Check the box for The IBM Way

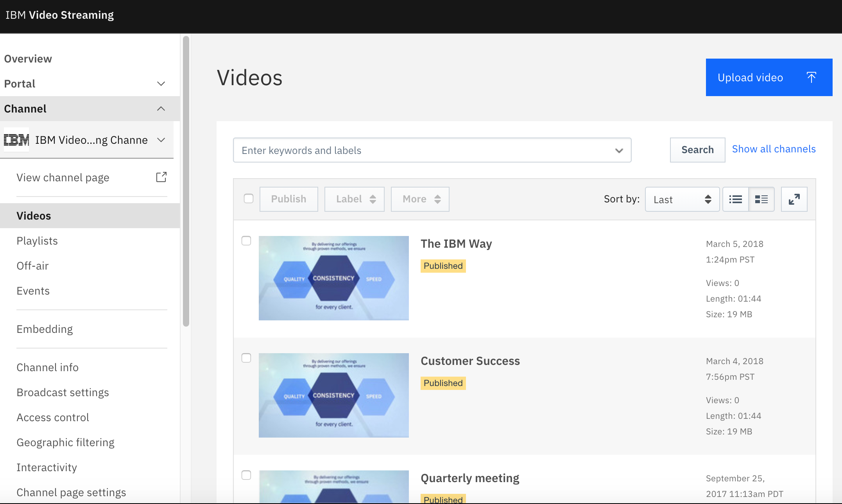[246, 241]
